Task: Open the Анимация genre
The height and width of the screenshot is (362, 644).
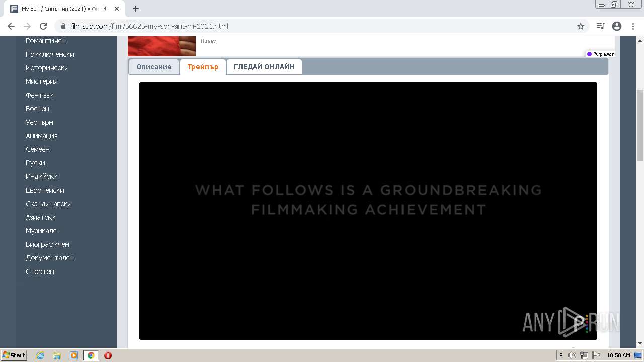Action: (42, 136)
